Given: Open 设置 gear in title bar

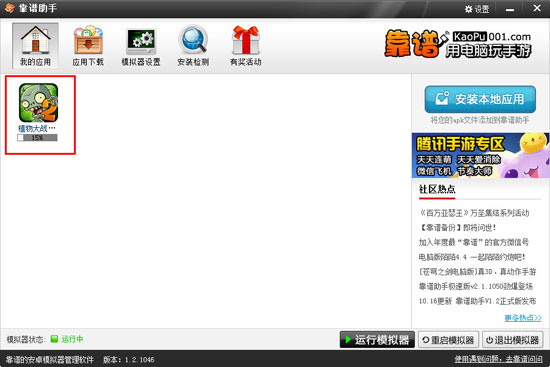Looking at the screenshot, I should [477, 9].
